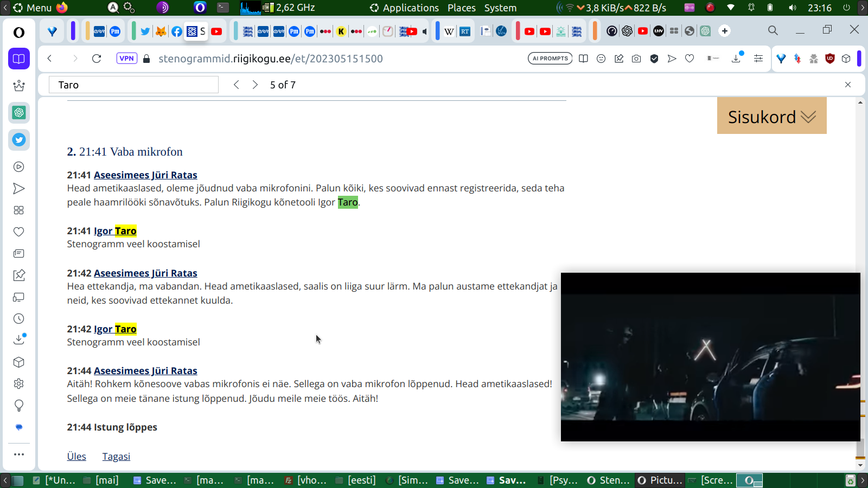Toggle the VPN badge in address bar
The height and width of the screenshot is (488, 868).
pos(127,59)
